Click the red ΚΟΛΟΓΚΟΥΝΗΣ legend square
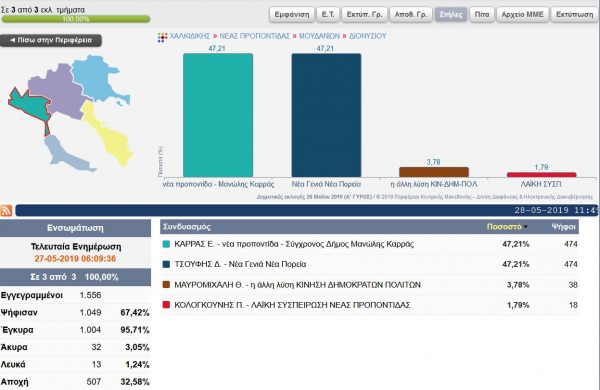Image resolution: width=600 pixels, height=390 pixels. [x=166, y=305]
